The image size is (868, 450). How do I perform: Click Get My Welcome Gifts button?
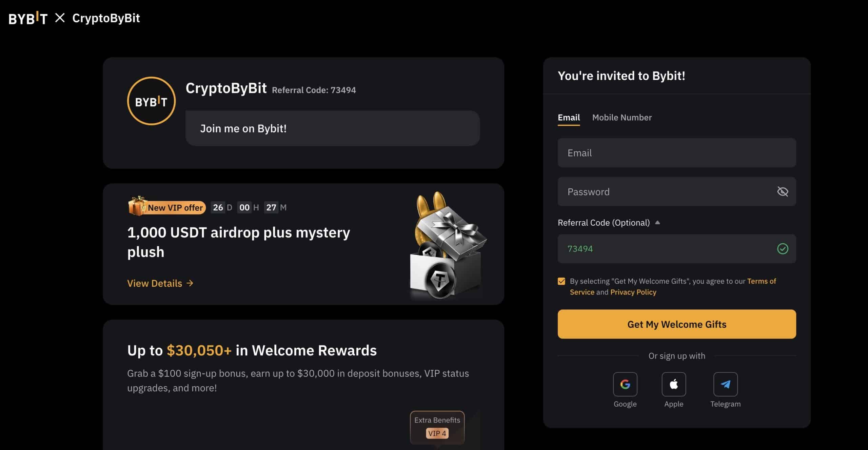pyautogui.click(x=677, y=324)
